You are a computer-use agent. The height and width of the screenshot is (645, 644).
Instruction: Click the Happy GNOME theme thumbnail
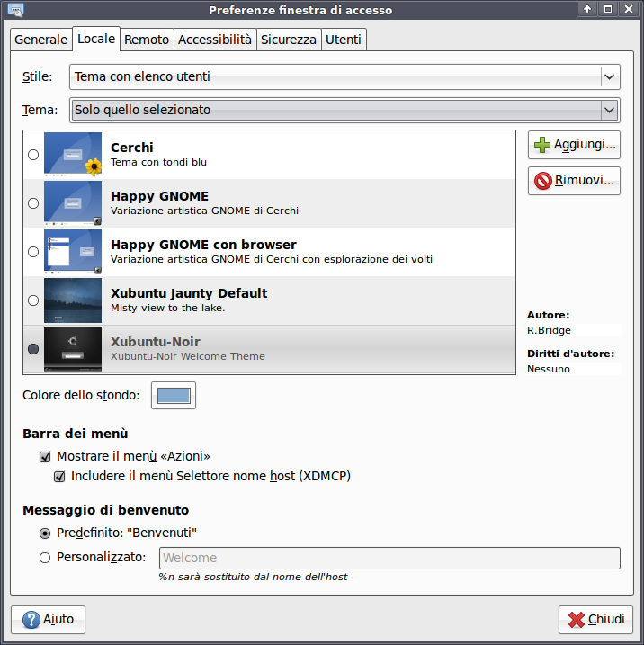coord(73,203)
